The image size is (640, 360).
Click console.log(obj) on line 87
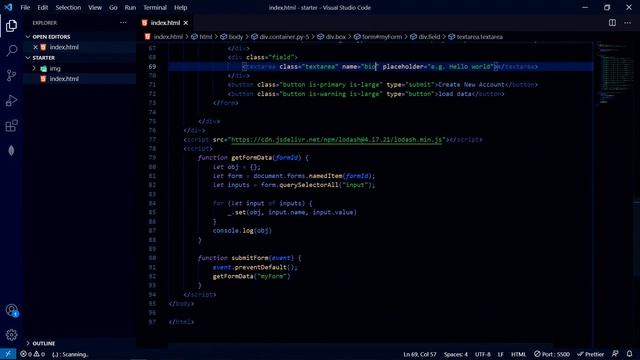coord(242,231)
